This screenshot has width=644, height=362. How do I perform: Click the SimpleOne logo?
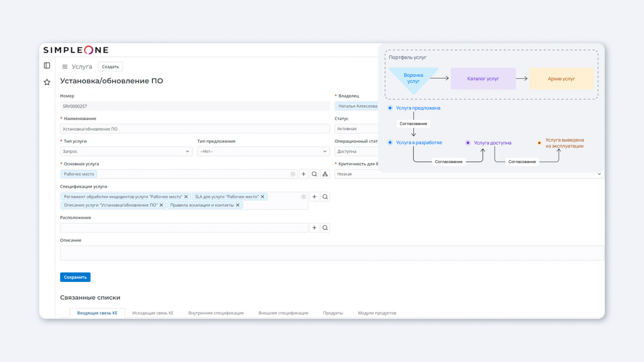pos(76,50)
